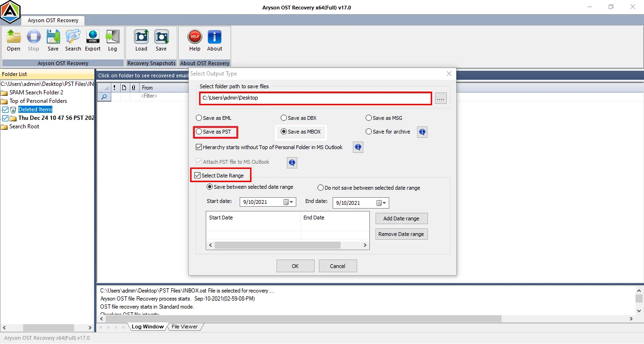This screenshot has height=344, width=644.
Task: Click the folder path input field
Action: click(315, 98)
